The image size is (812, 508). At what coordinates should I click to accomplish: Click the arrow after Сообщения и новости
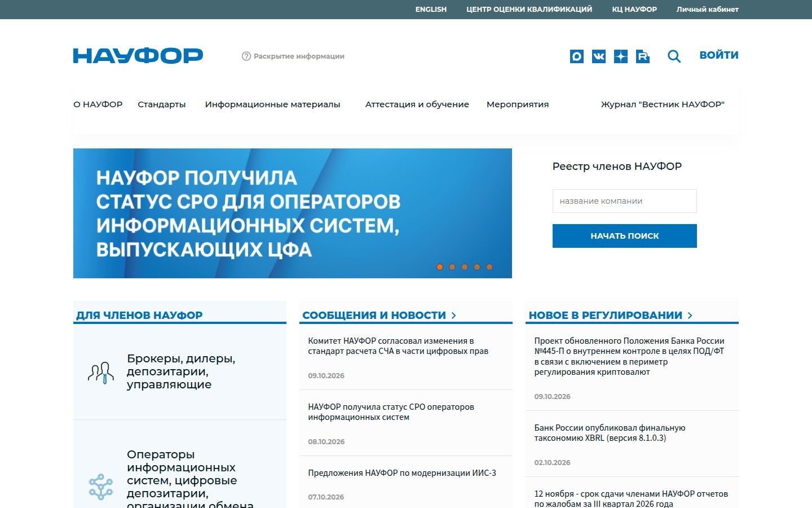tap(454, 316)
